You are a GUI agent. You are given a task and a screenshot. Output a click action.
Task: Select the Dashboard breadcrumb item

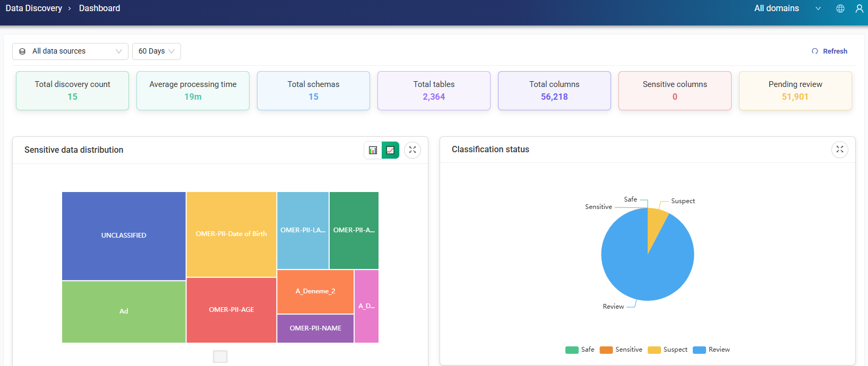pyautogui.click(x=99, y=8)
